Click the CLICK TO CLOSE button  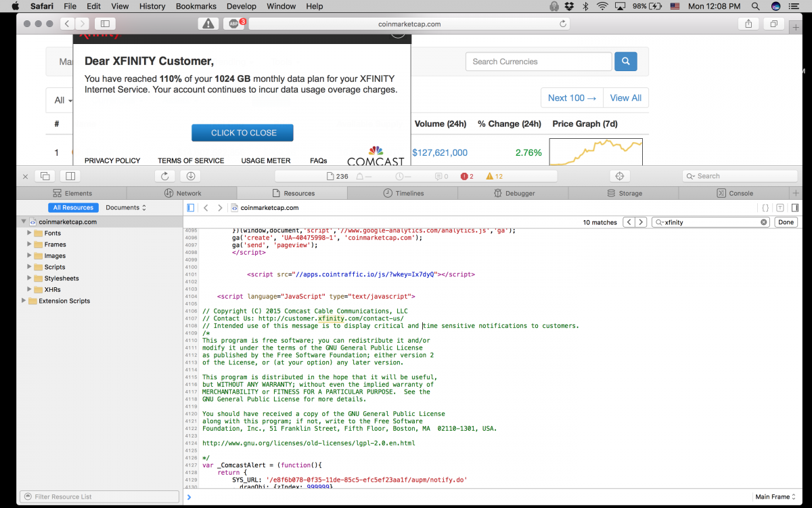pos(242,133)
